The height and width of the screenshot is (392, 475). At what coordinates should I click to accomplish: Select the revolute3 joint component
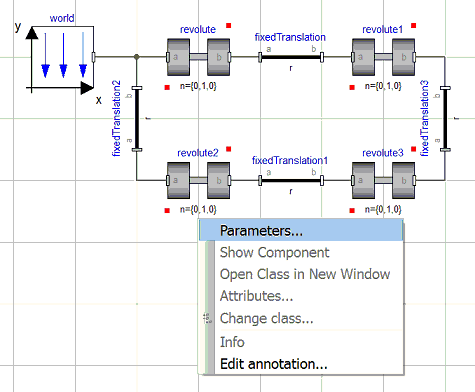(x=383, y=180)
